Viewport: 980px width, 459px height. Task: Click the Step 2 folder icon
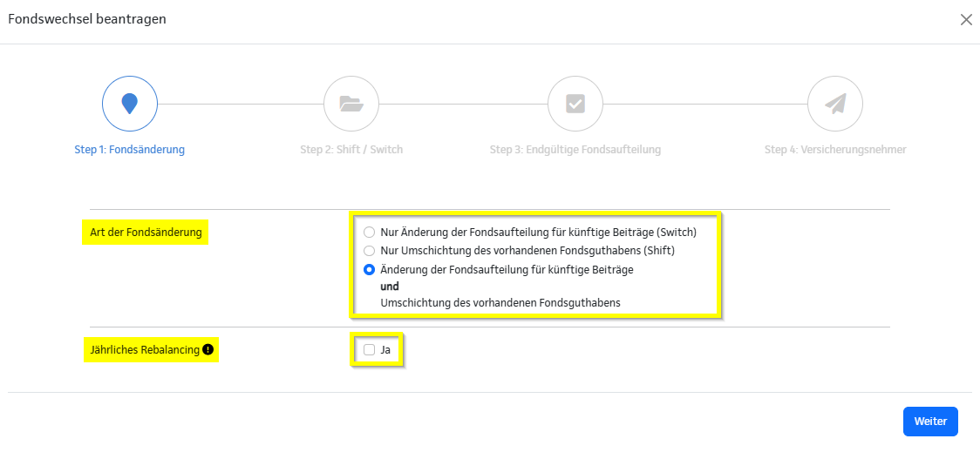point(351,105)
